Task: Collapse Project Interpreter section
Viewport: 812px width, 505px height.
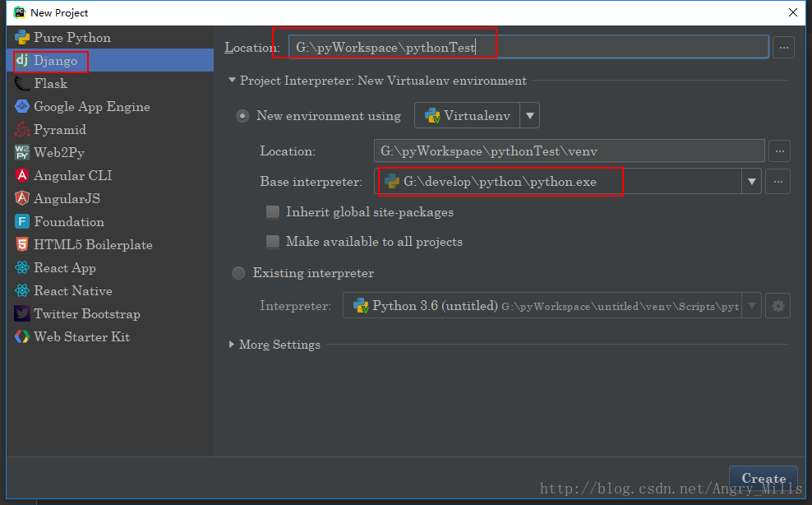Action: click(x=232, y=81)
